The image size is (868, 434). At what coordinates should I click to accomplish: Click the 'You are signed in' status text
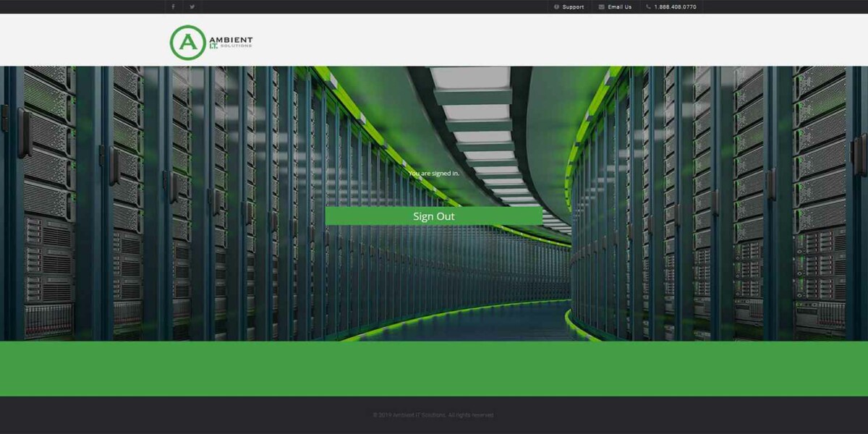point(434,174)
